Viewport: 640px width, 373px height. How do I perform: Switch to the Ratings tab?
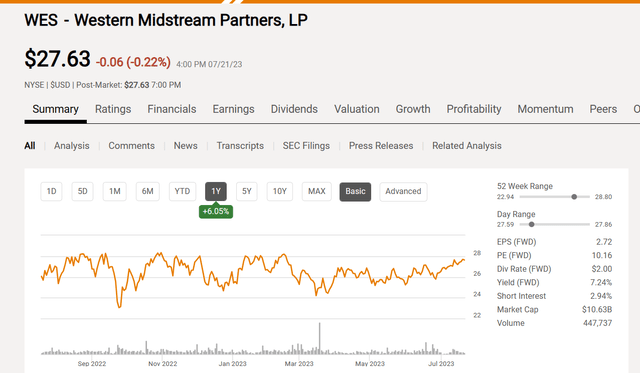click(x=113, y=109)
